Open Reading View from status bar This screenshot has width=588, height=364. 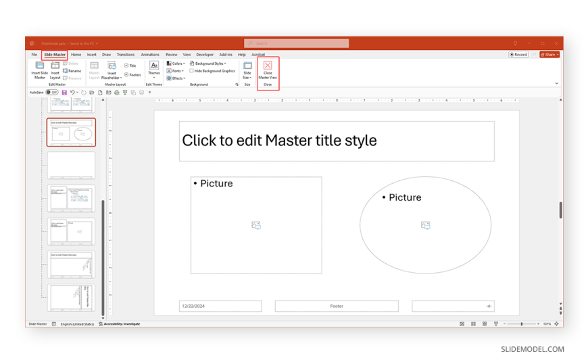tap(485, 324)
